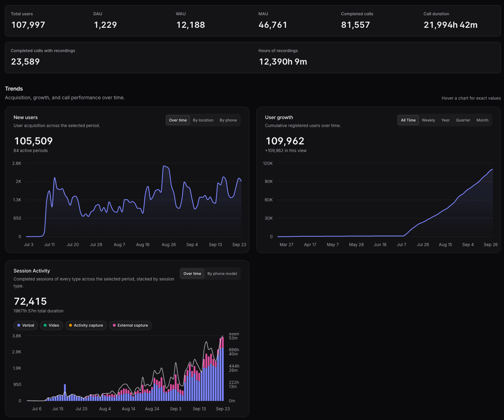
Task: Click the WAU value 12,188
Action: [191, 25]
